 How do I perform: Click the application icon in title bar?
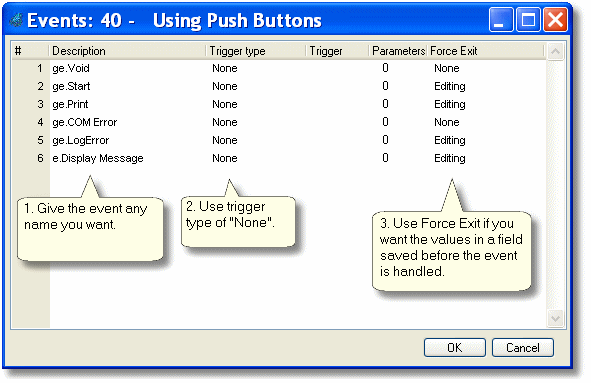coord(16,20)
